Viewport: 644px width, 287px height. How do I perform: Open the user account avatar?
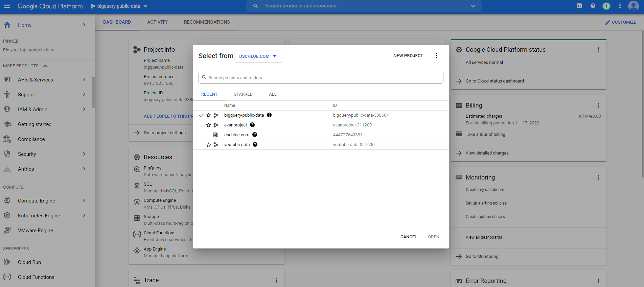[x=634, y=6]
